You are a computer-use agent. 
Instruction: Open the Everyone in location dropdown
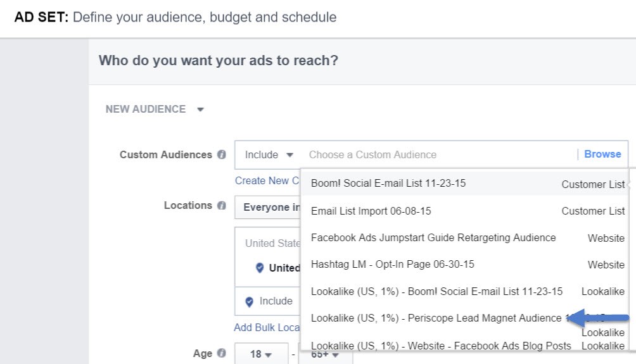point(268,207)
